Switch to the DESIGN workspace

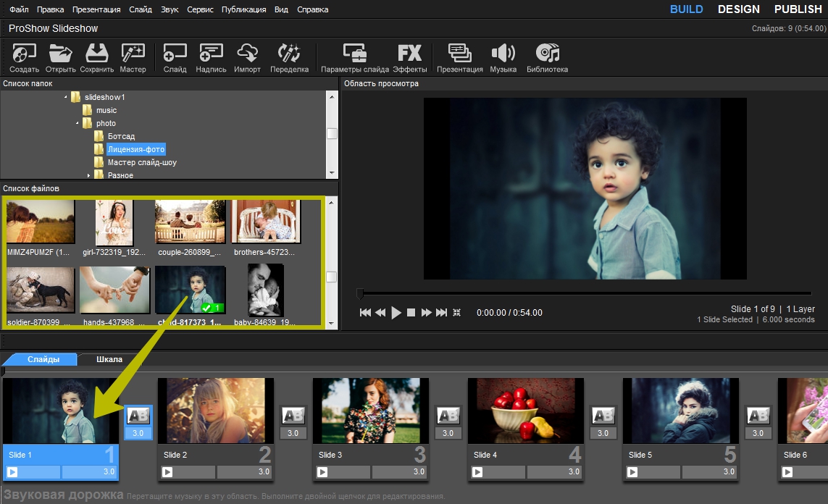739,9
